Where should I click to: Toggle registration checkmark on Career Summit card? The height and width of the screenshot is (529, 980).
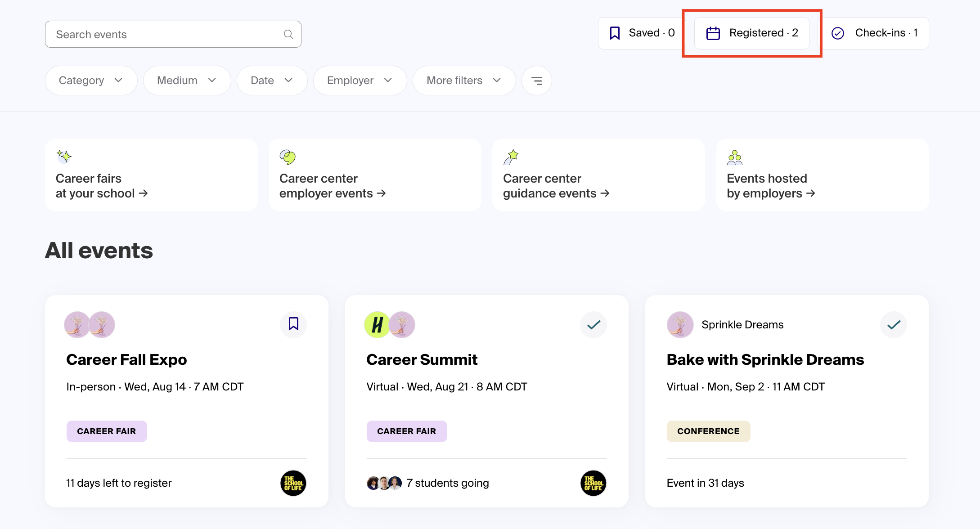pyautogui.click(x=593, y=324)
